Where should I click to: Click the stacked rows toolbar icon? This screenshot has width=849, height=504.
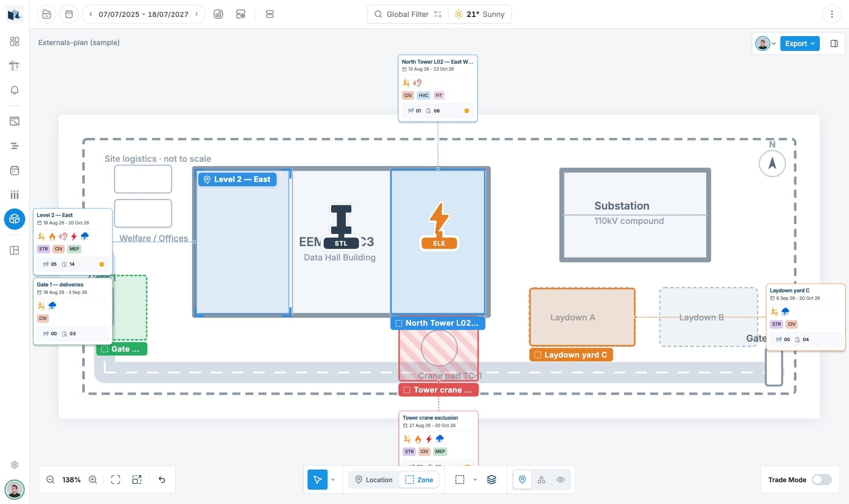coord(270,14)
